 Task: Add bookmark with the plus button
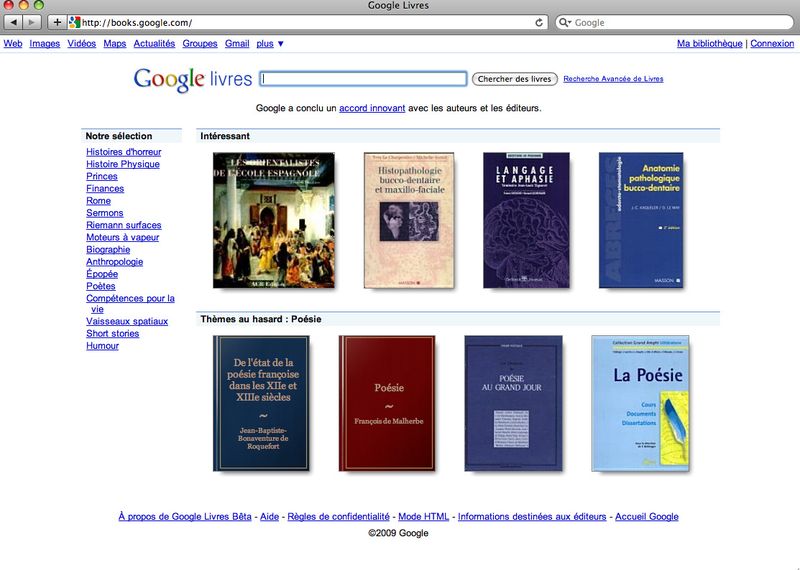coord(57,22)
